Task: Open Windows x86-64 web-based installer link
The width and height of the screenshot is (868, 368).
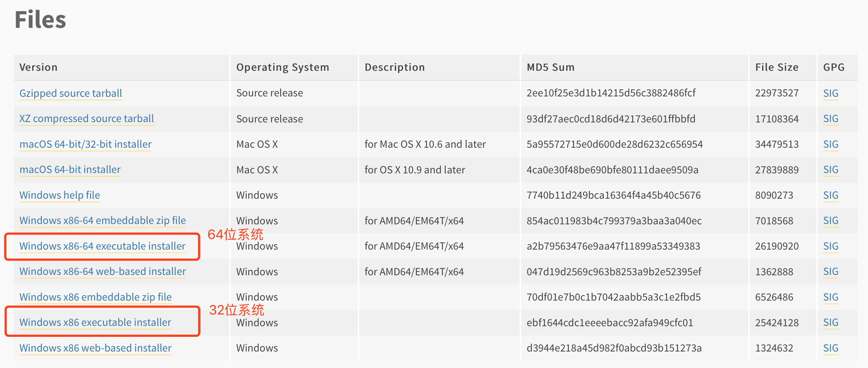Action: 103,272
